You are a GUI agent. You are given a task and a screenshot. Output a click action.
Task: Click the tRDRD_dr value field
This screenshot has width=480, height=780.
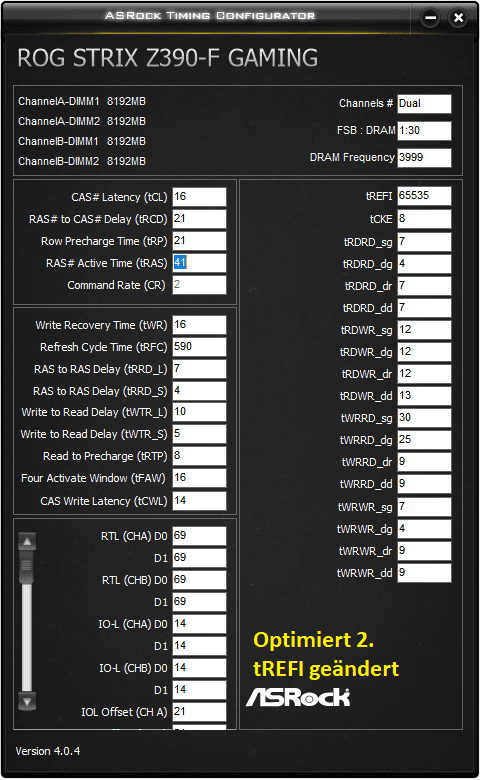pyautogui.click(x=424, y=286)
